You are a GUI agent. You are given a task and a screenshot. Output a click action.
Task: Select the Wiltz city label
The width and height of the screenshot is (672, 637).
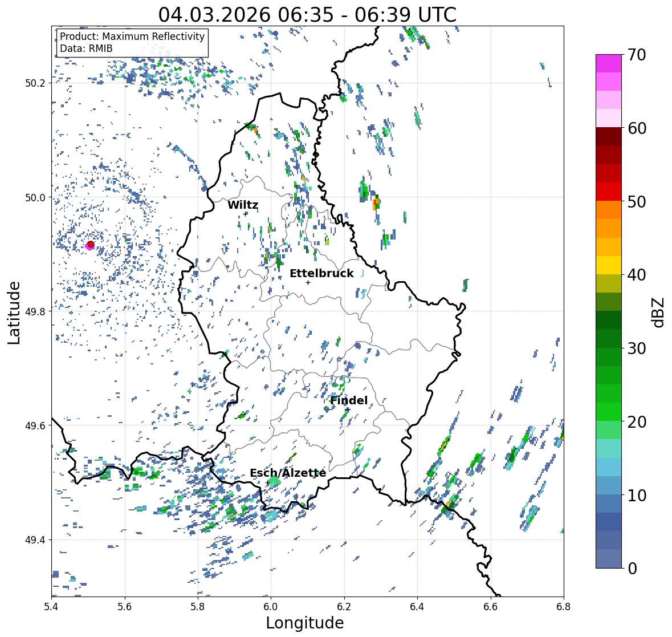pyautogui.click(x=243, y=205)
